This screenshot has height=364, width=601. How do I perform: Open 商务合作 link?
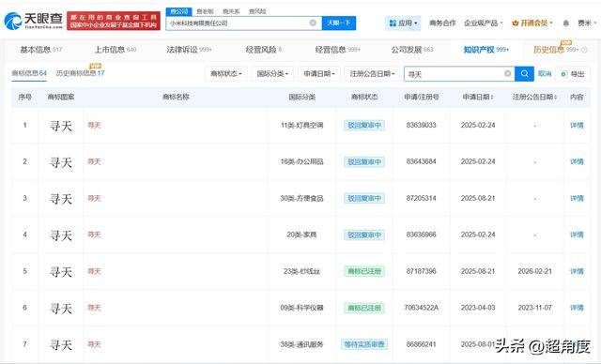[442, 23]
